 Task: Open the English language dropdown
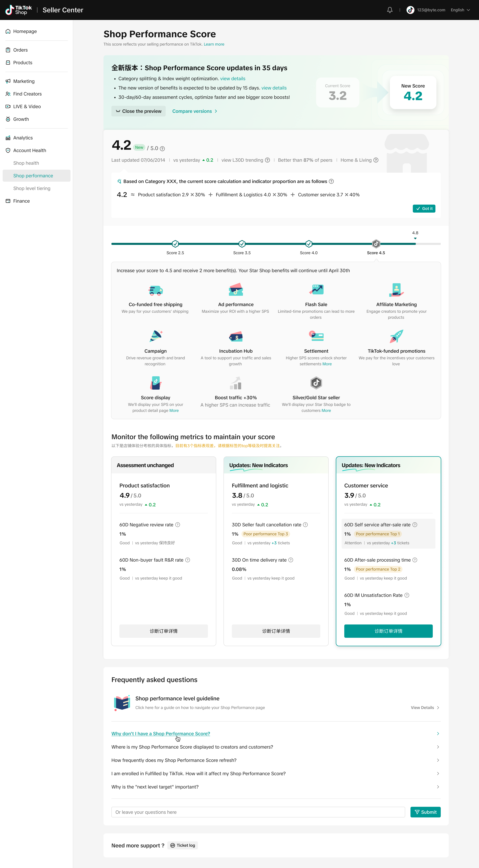click(460, 10)
